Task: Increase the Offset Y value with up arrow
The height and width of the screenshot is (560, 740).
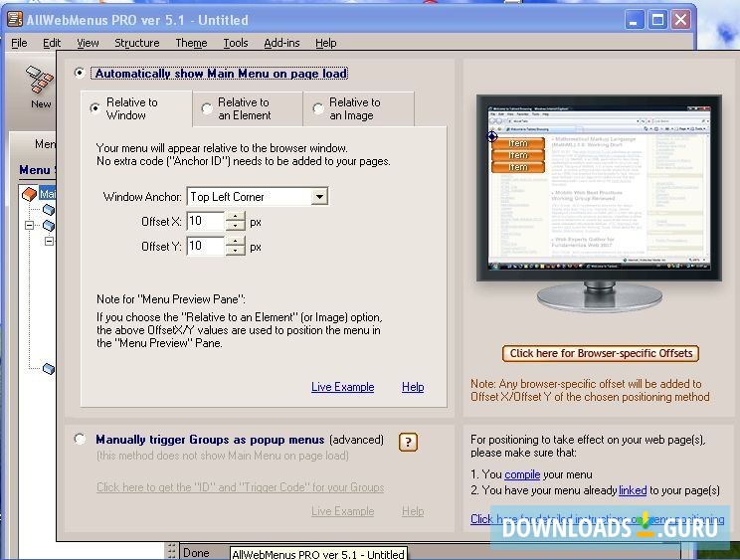Action: click(235, 241)
